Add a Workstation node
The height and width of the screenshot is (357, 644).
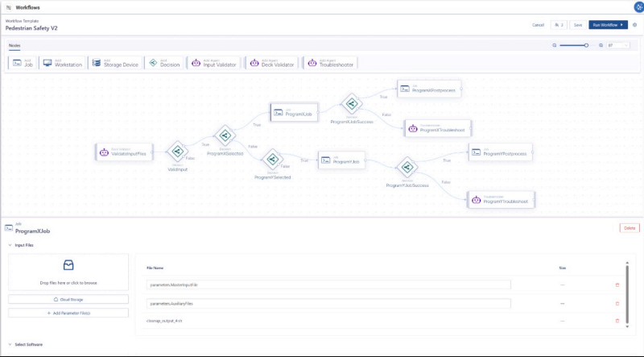click(x=63, y=63)
